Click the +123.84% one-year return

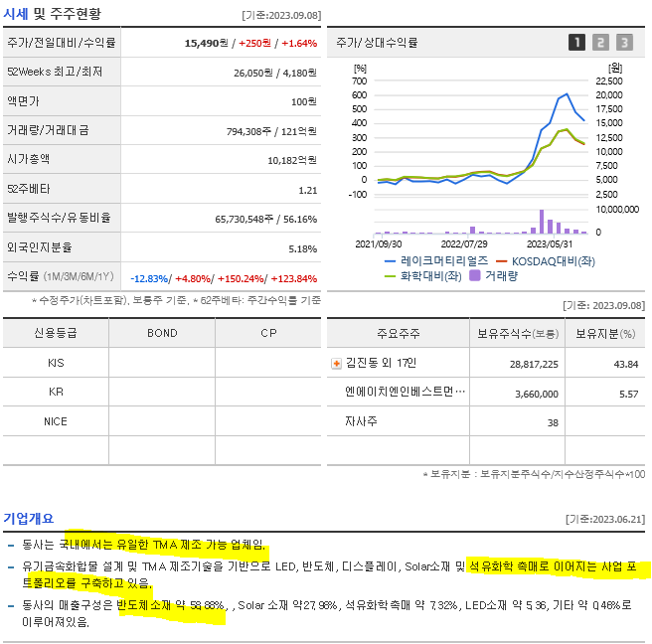click(293, 278)
